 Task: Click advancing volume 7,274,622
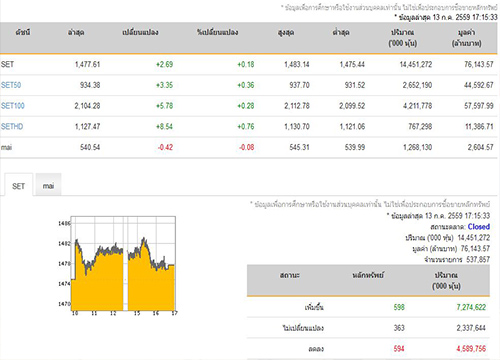tap(471, 307)
